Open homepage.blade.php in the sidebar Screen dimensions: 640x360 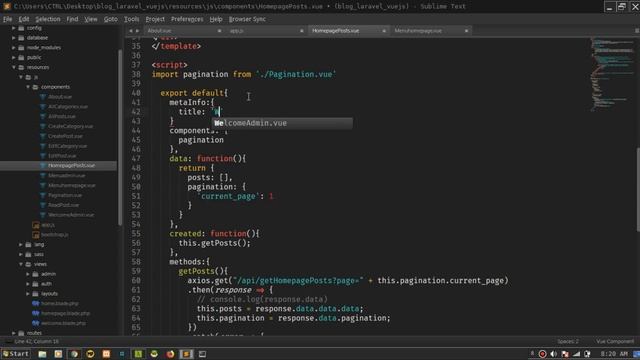[x=66, y=313]
